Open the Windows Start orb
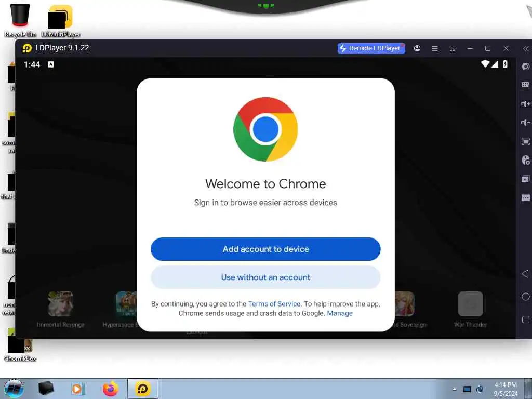This screenshot has width=532, height=399. click(14, 389)
